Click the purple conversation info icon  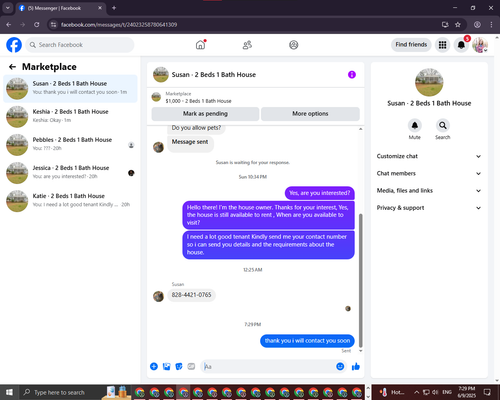pos(352,75)
